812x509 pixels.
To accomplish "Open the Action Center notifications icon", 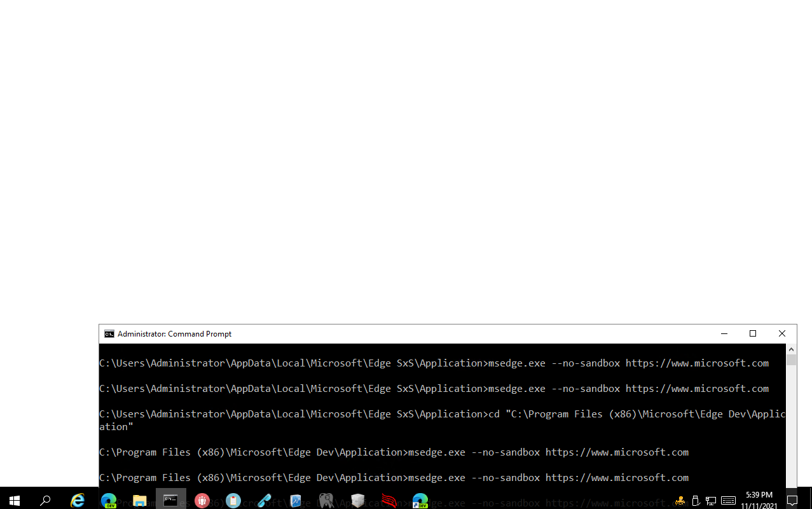I will [792, 501].
